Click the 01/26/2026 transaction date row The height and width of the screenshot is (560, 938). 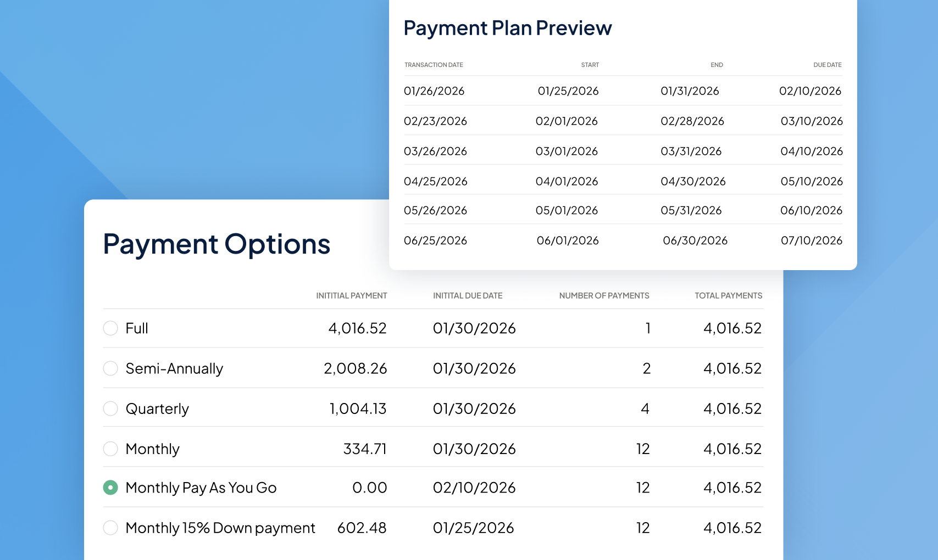pos(434,91)
